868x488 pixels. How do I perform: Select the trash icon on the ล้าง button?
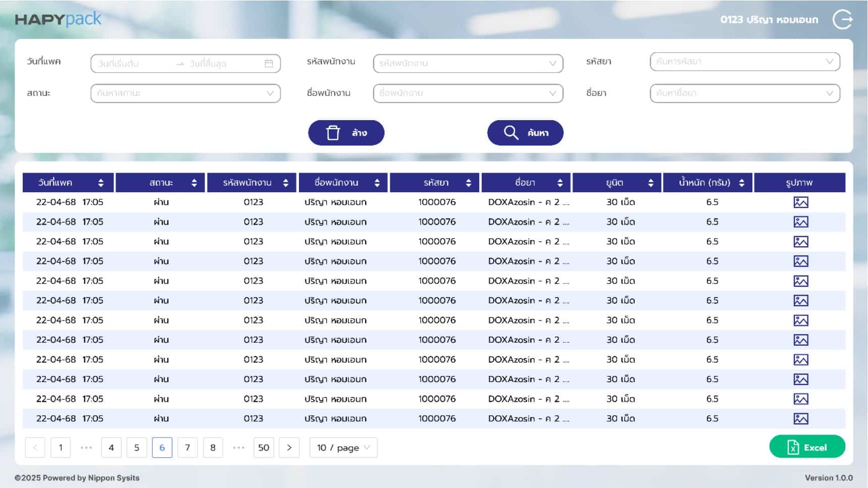pos(332,132)
